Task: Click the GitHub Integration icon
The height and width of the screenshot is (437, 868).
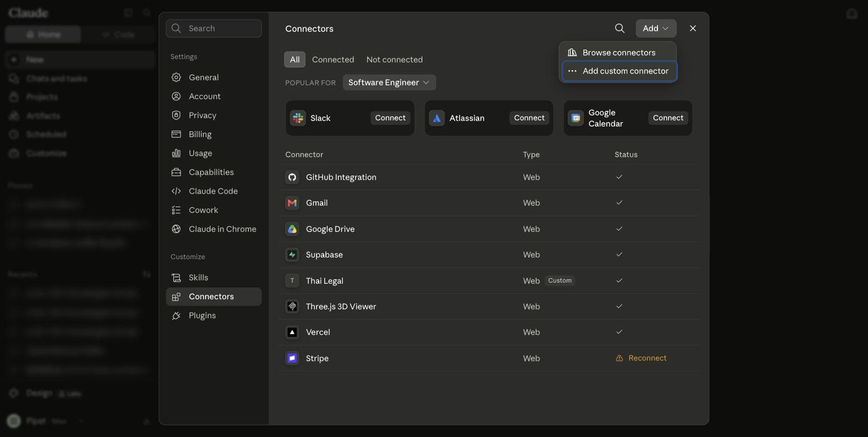Action: click(292, 177)
